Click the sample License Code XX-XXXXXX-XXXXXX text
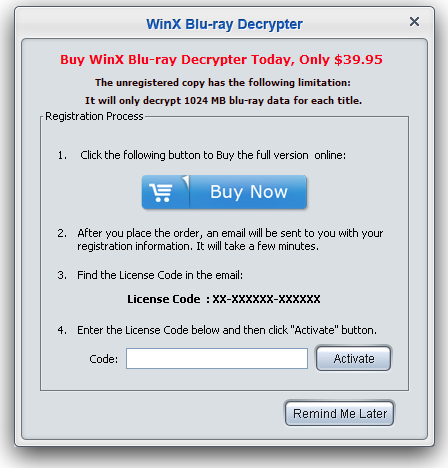 tap(266, 299)
